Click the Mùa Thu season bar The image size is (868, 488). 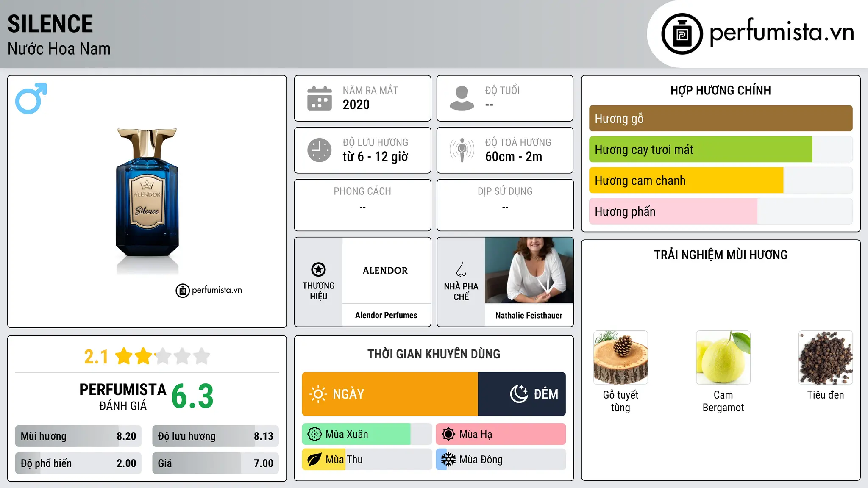point(367,460)
